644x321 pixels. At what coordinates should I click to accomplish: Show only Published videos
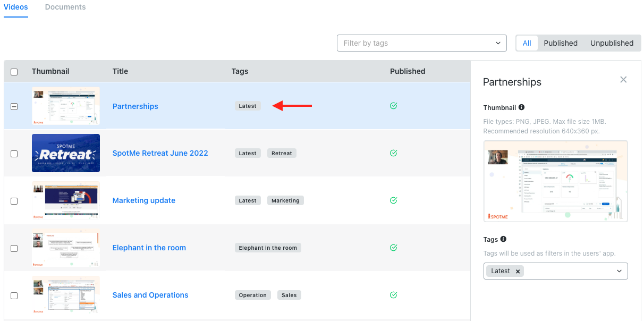click(x=561, y=43)
